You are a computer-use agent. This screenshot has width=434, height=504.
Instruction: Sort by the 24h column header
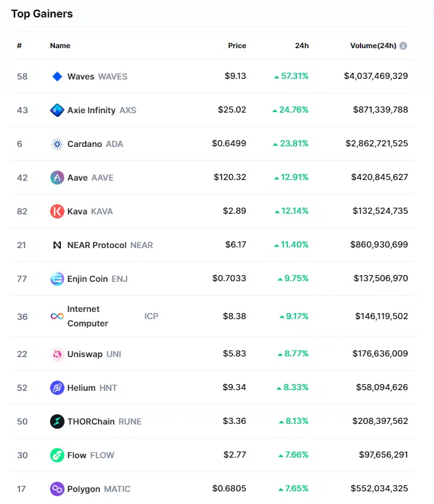(x=302, y=46)
